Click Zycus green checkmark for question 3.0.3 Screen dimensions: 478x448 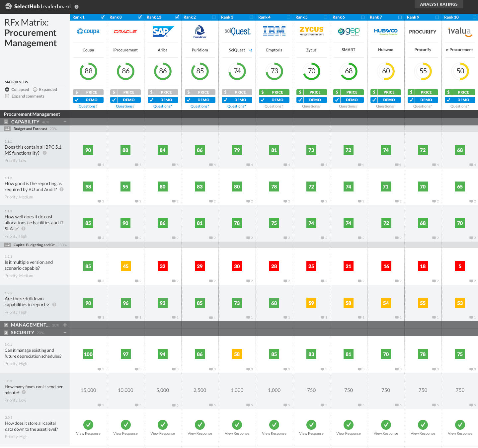[311, 425]
